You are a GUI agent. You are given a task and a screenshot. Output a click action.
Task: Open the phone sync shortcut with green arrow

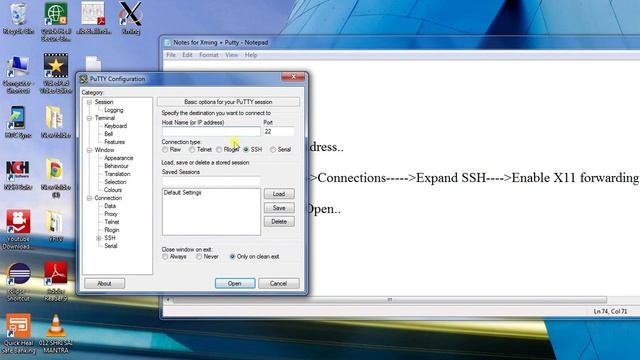(18, 122)
